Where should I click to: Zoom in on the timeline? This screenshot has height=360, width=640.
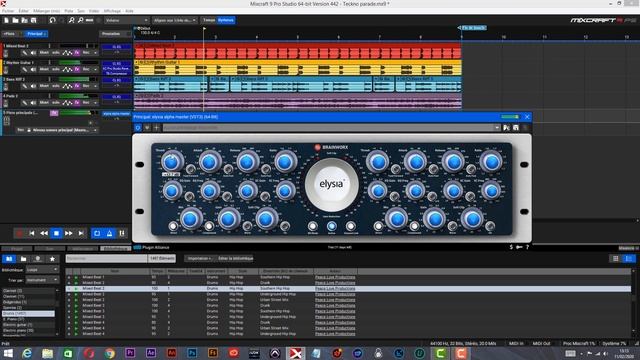pyautogui.click(x=71, y=20)
